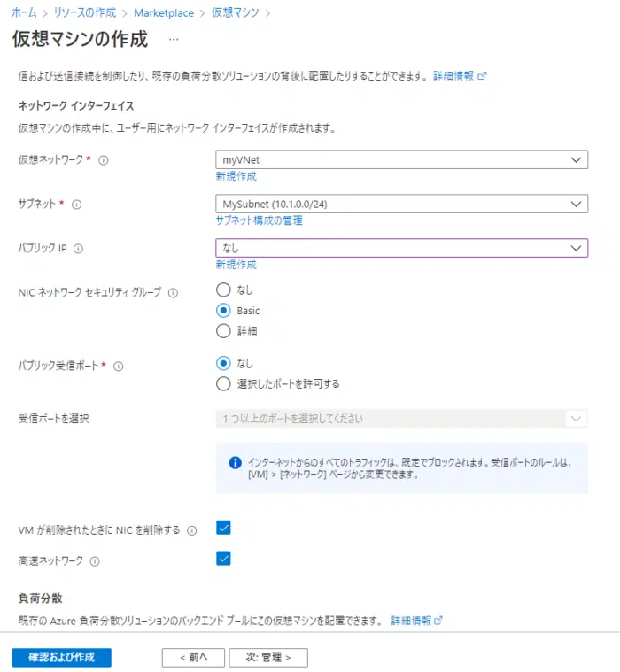Screen dimensions: 620x672
Task: Click info icon beside NIC ネットワーク セキュリティ グループ
Action: click(x=173, y=292)
